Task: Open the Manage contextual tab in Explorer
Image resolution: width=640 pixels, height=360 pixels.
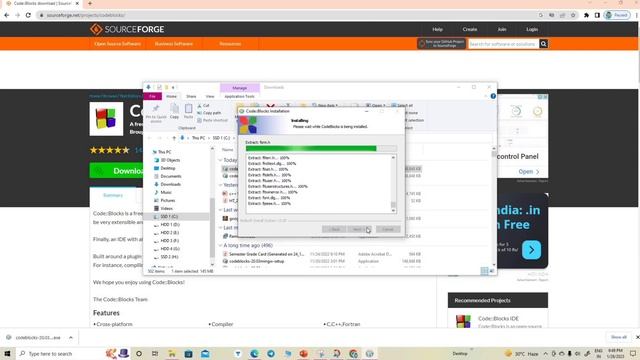Action: click(x=240, y=88)
